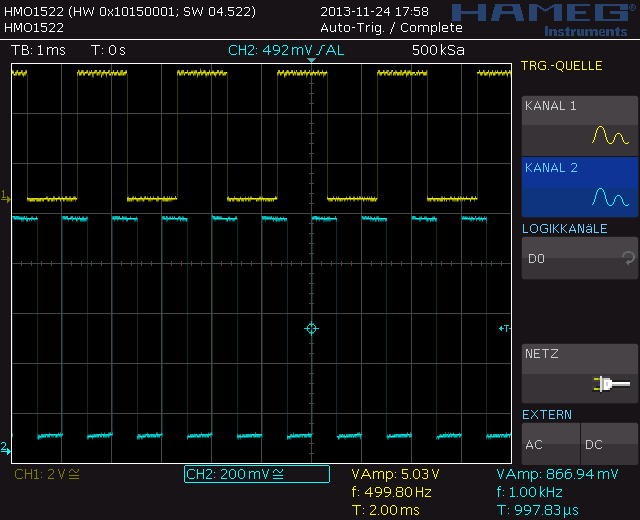
Task: Click the T: 0 s trigger time readout
Action: [108, 50]
